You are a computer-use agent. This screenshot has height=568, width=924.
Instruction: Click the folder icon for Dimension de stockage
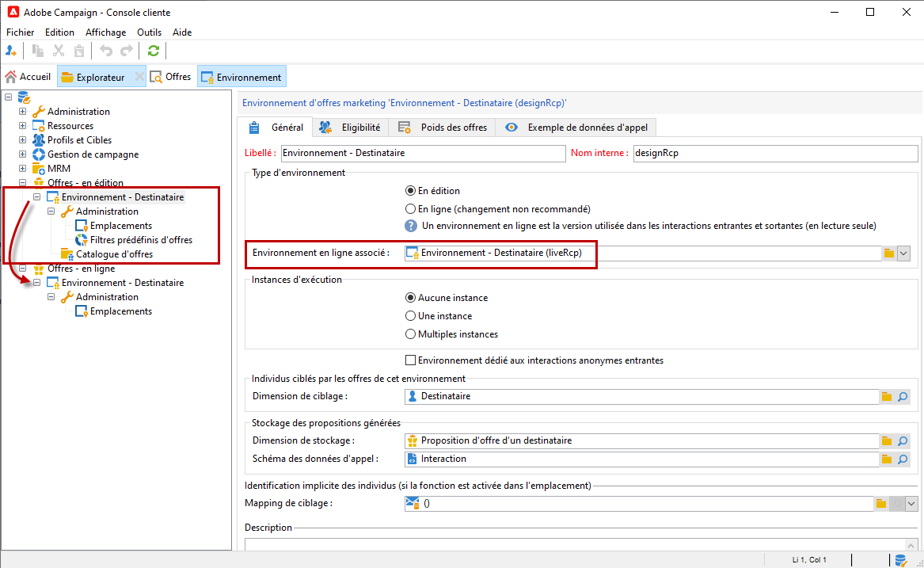[x=886, y=440]
